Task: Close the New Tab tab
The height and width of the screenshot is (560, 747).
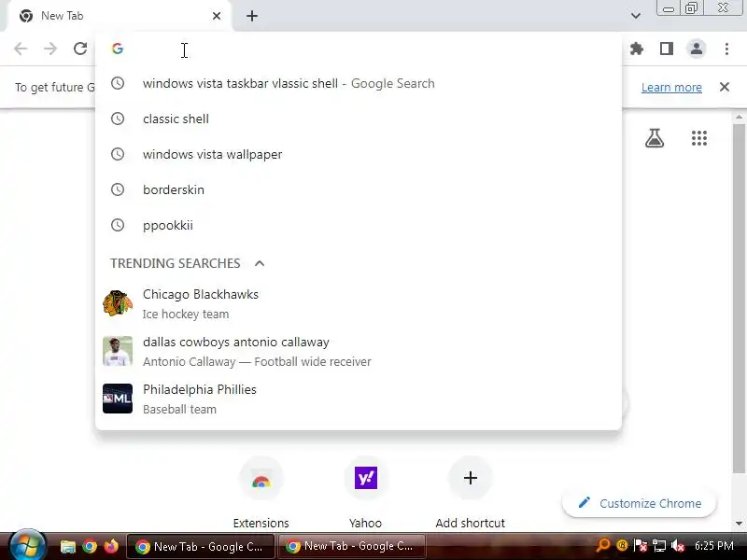Action: tap(217, 16)
